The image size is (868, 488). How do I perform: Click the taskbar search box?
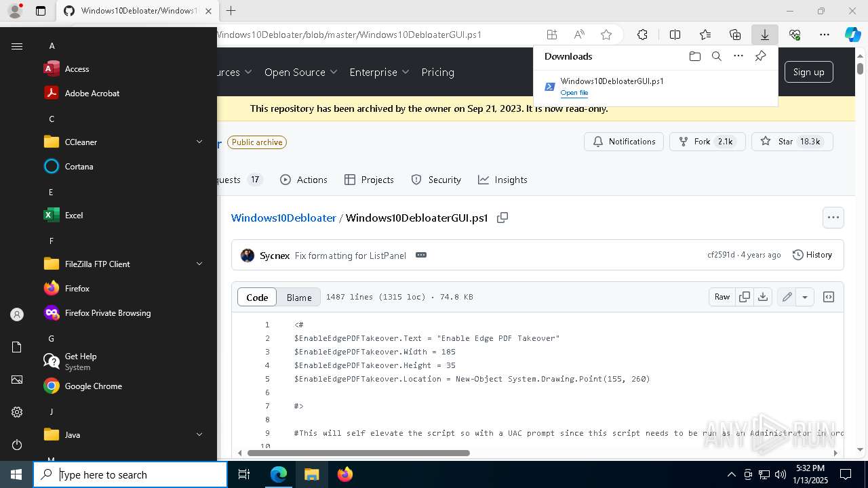tap(130, 474)
